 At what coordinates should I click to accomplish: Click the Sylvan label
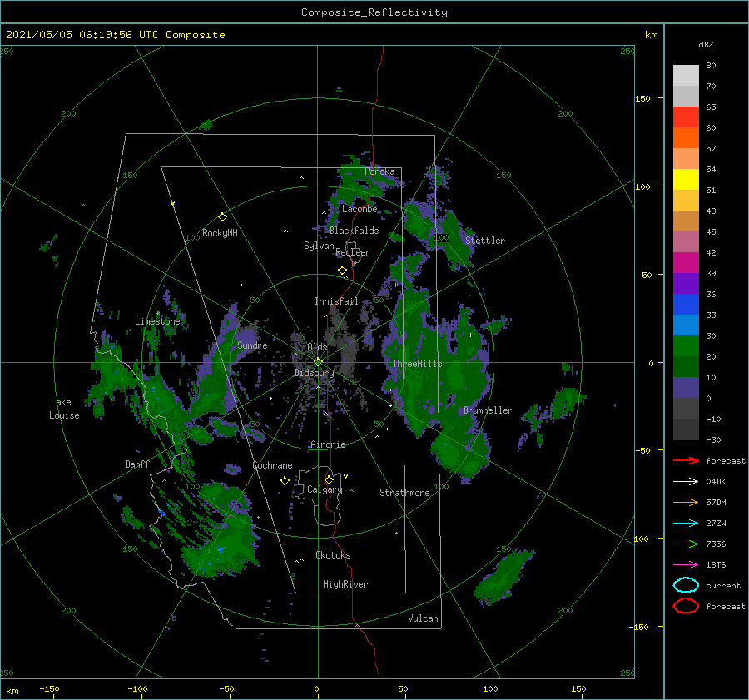click(319, 246)
